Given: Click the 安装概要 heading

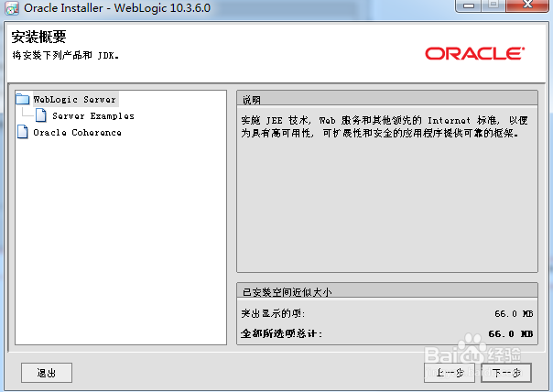Looking at the screenshot, I should (x=38, y=37).
